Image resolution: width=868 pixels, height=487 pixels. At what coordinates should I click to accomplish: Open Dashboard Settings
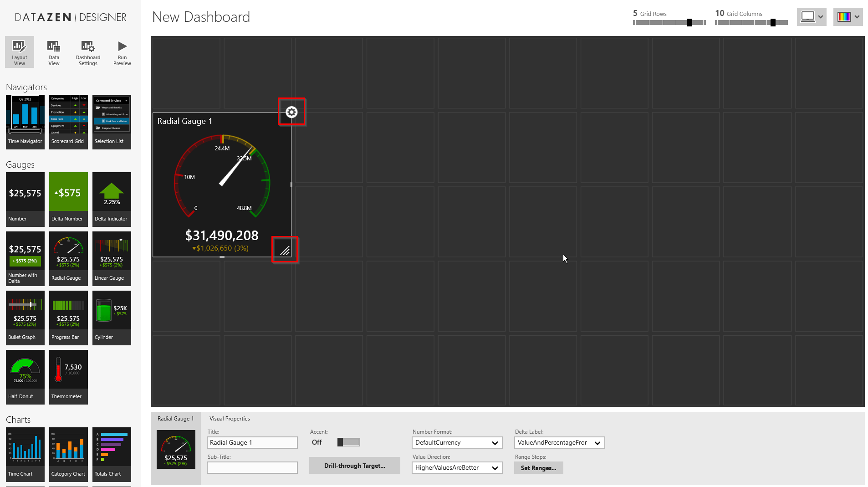88,52
